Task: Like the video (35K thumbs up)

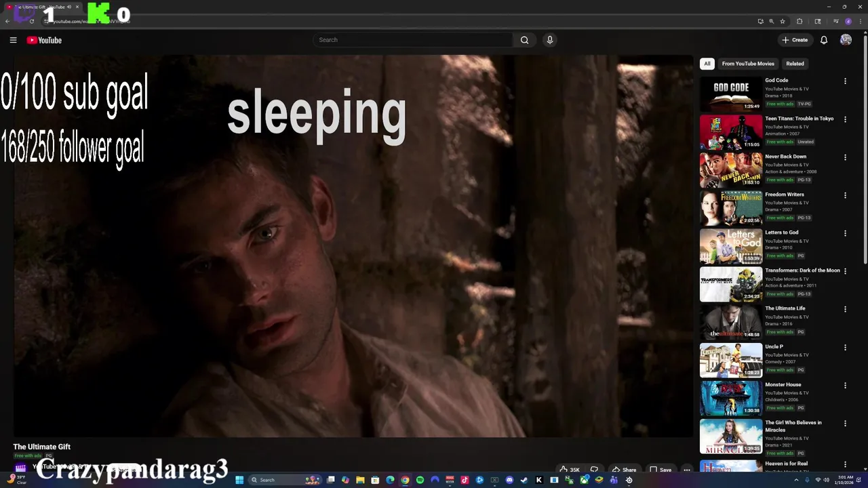Action: [569, 470]
